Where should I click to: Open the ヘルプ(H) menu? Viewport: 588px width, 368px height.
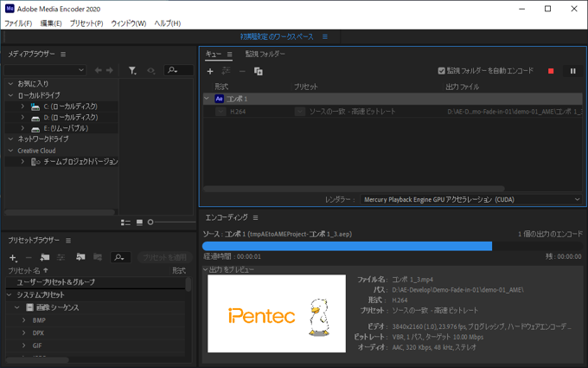[x=168, y=23]
